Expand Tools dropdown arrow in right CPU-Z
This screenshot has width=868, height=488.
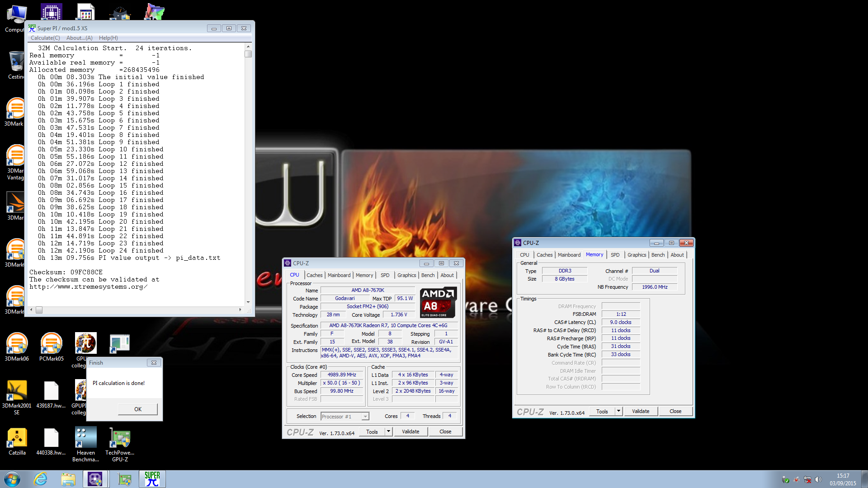coord(618,411)
